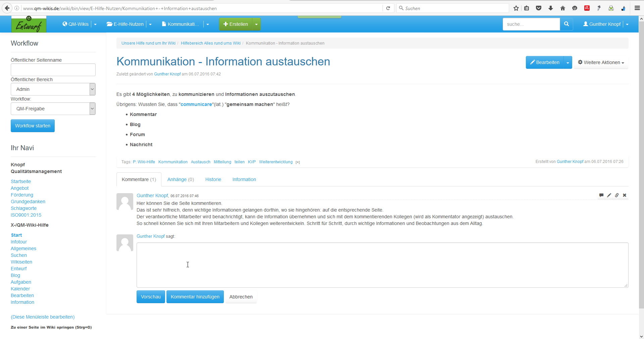Click the Pocket icon in browser toolbar

pyautogui.click(x=539, y=8)
